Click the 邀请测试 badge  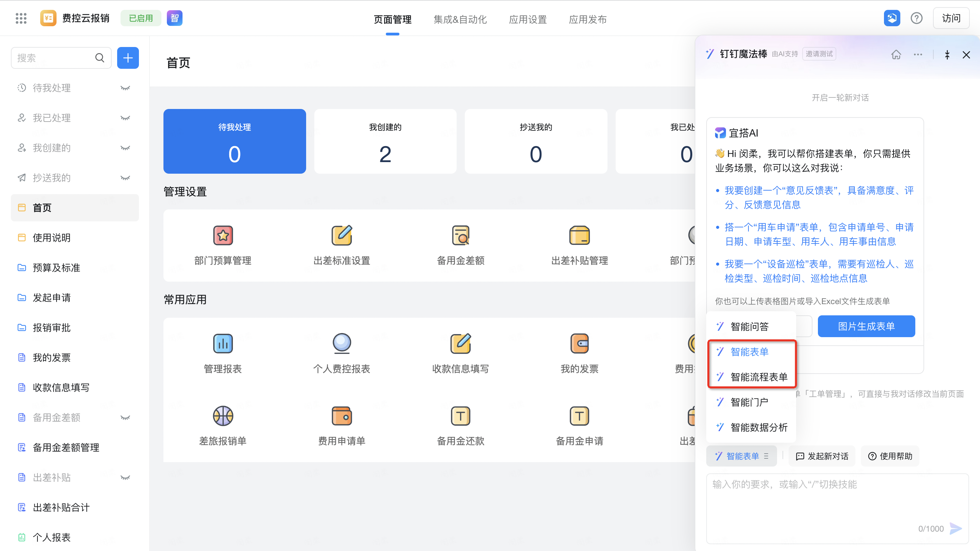point(819,54)
